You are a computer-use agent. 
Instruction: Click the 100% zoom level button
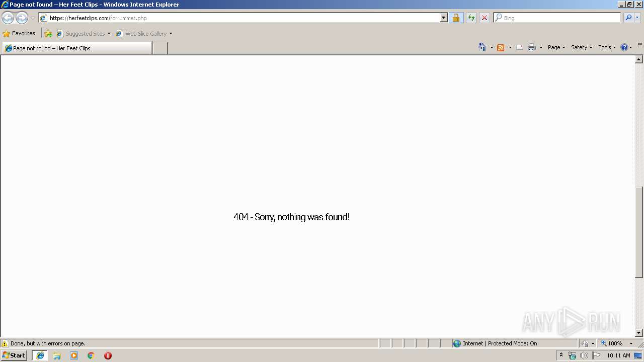pos(612,344)
